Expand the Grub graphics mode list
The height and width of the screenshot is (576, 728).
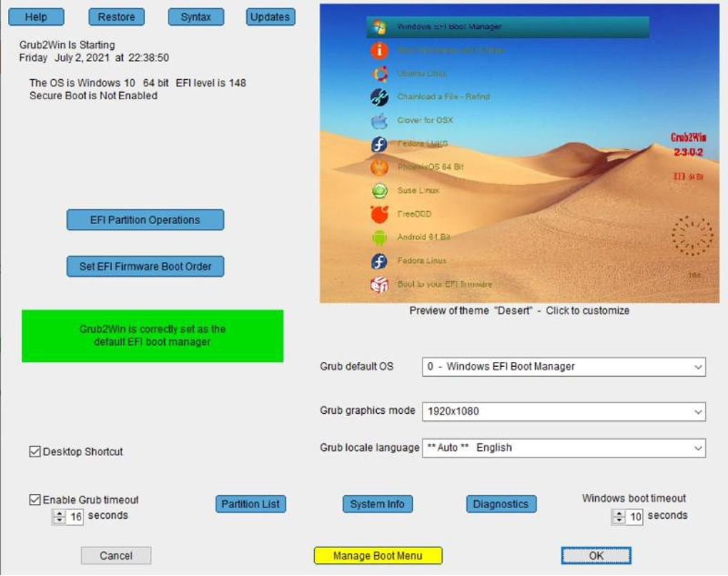click(699, 411)
